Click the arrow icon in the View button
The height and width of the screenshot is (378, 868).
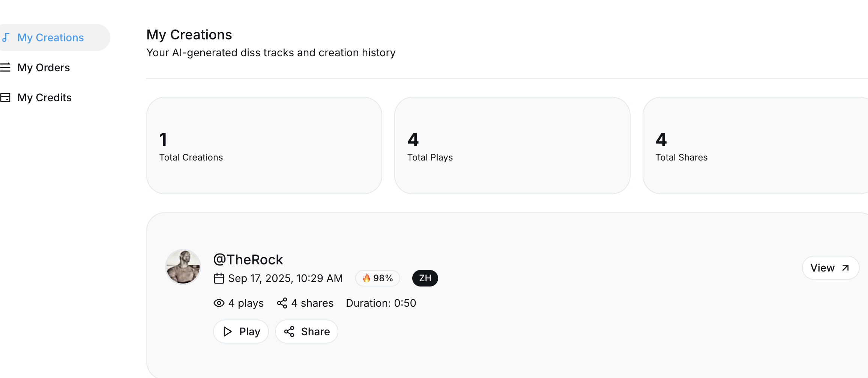845,268
